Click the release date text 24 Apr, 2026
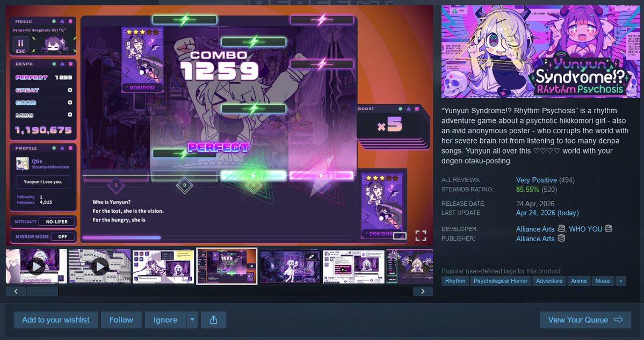This screenshot has height=340, width=644. pyautogui.click(x=535, y=204)
